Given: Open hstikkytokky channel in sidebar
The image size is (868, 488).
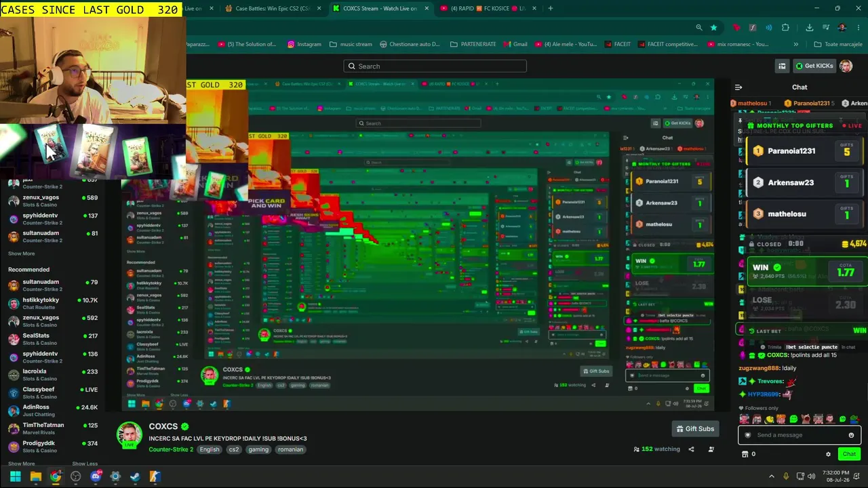Looking at the screenshot, I should [53, 303].
